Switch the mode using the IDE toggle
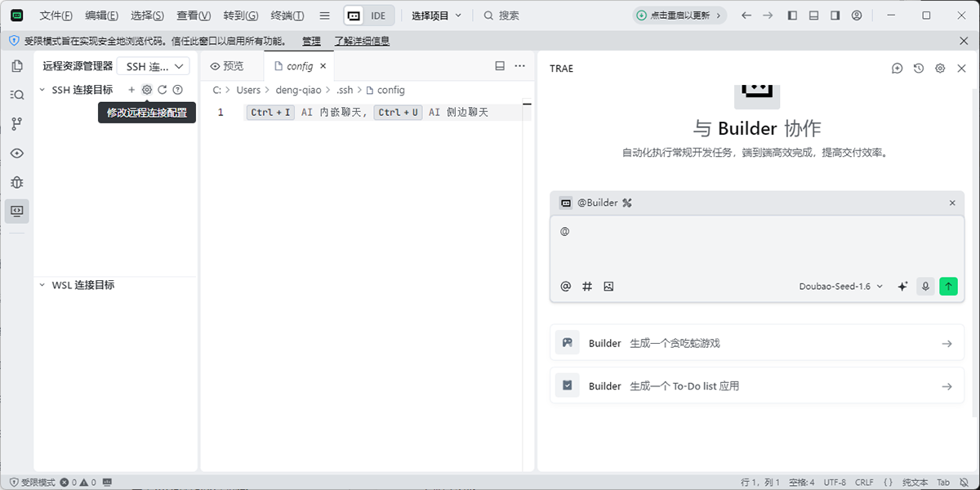Screen dimensions: 980x490 (x=369, y=16)
